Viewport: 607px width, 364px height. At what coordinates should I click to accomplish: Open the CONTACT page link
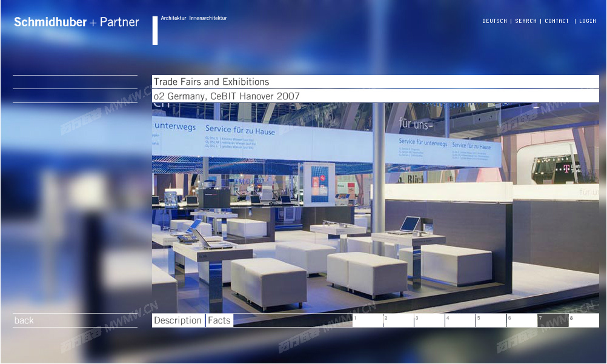[x=557, y=21]
